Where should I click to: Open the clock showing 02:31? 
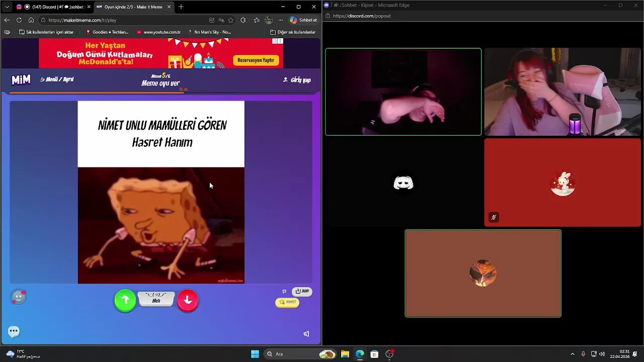(x=620, y=354)
